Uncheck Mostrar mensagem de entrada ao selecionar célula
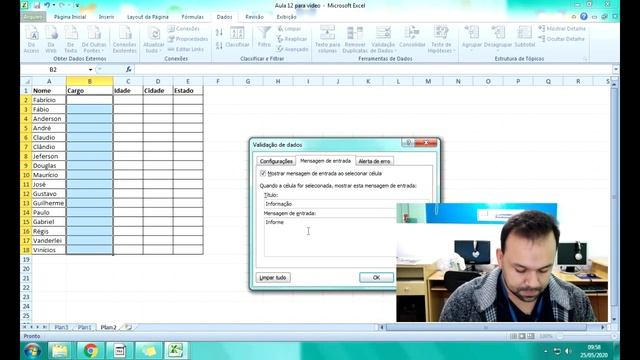The width and height of the screenshot is (640, 360). coord(263,173)
